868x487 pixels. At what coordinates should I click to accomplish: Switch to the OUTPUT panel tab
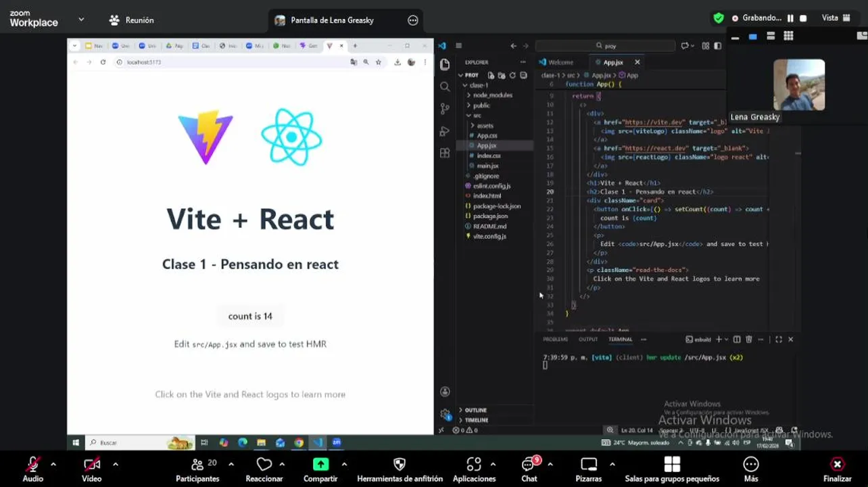tap(588, 340)
